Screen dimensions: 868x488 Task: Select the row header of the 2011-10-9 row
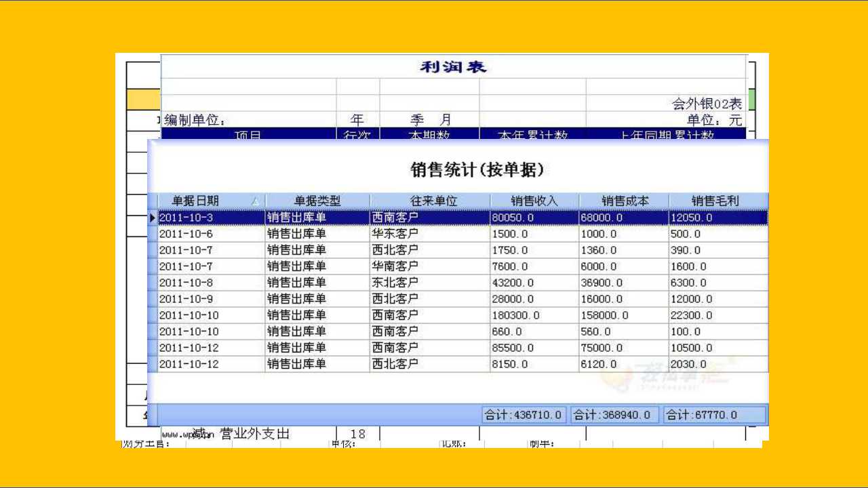tap(153, 299)
